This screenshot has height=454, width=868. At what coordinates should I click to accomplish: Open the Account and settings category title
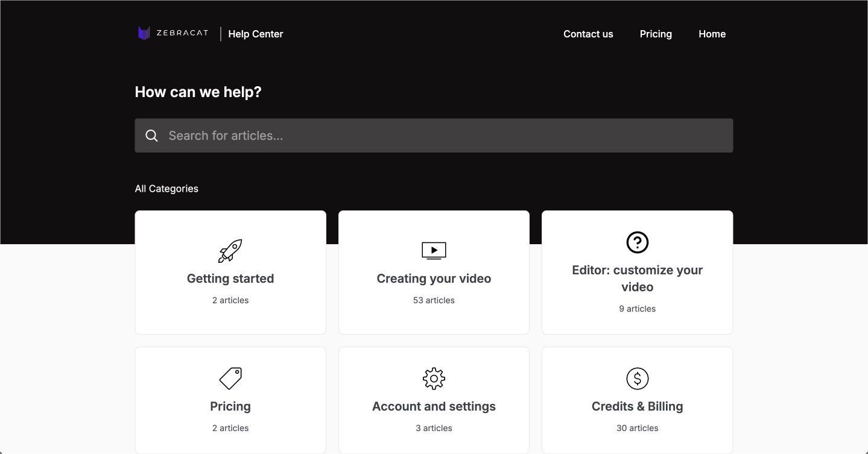click(434, 406)
